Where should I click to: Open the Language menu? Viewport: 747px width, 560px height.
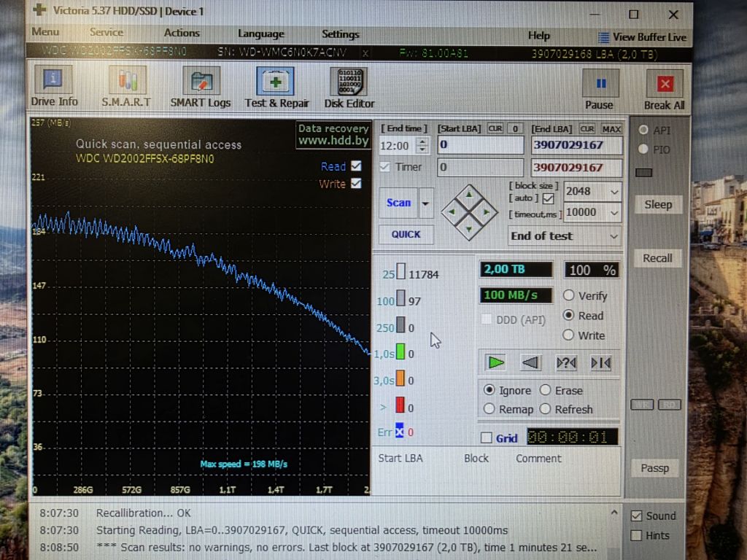pyautogui.click(x=260, y=34)
